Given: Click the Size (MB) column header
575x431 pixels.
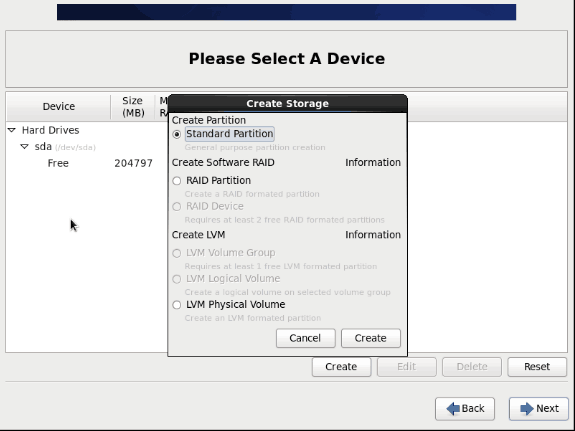Looking at the screenshot, I should (133, 106).
